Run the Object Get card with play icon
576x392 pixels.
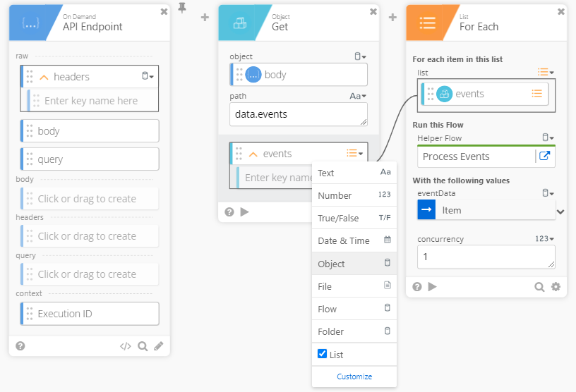[244, 212]
